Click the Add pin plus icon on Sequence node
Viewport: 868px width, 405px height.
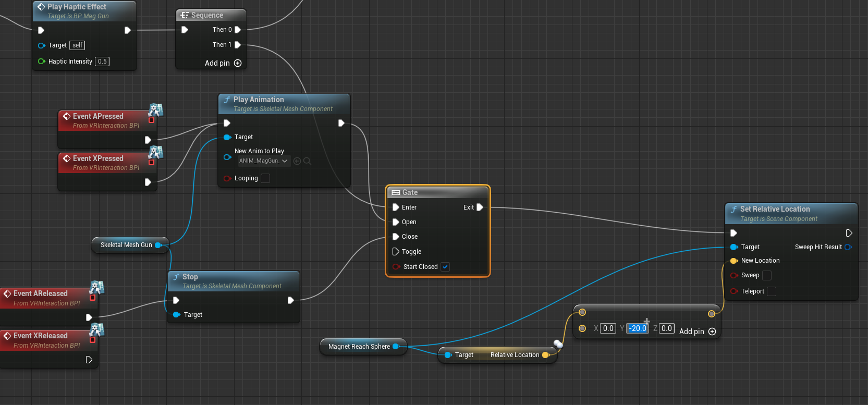click(238, 63)
